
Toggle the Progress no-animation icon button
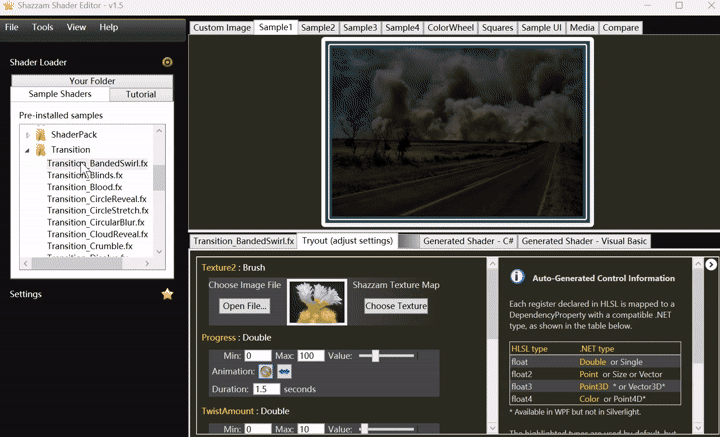click(265, 371)
